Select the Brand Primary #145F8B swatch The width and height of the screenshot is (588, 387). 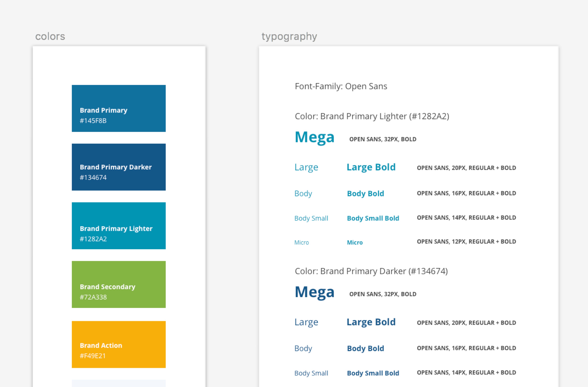tap(119, 108)
